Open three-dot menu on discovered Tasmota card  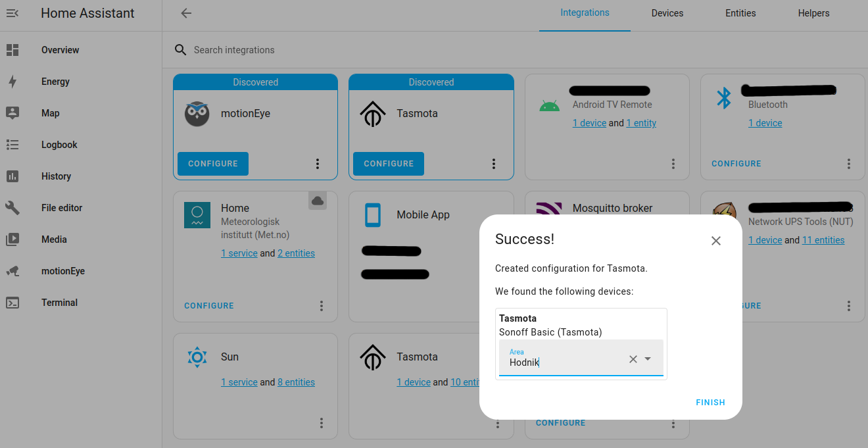(494, 164)
